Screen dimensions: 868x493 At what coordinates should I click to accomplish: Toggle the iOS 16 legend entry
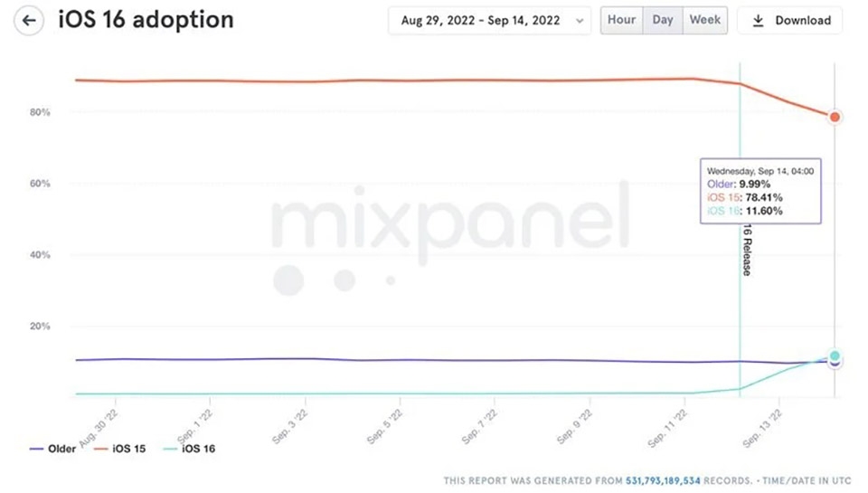click(189, 449)
